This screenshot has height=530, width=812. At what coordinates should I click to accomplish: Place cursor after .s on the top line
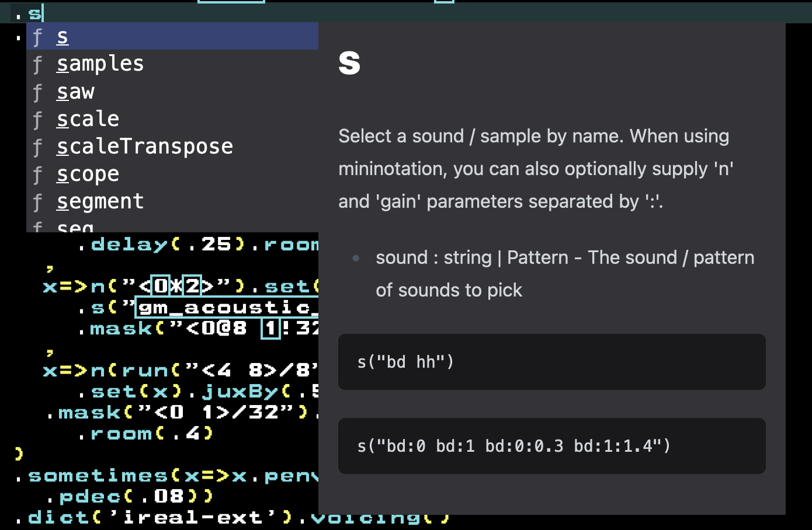coord(43,12)
